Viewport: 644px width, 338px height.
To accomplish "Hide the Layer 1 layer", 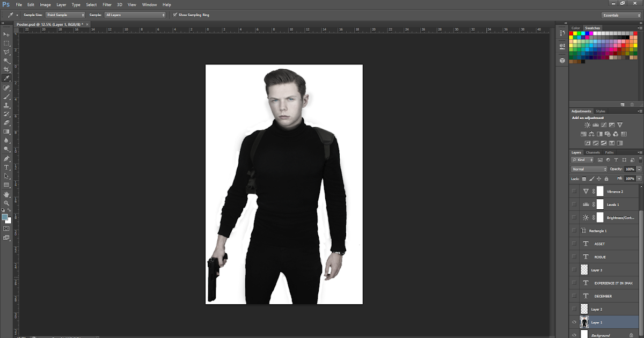I will click(573, 322).
